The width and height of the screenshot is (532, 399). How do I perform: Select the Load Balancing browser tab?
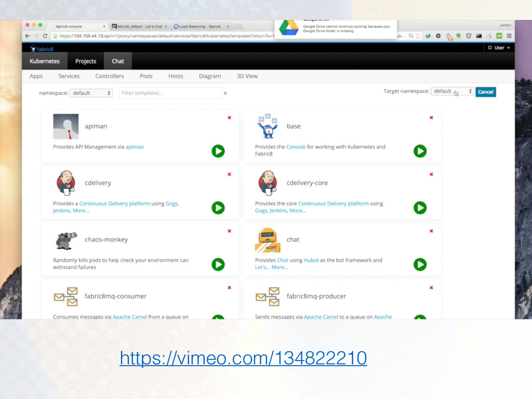click(201, 26)
